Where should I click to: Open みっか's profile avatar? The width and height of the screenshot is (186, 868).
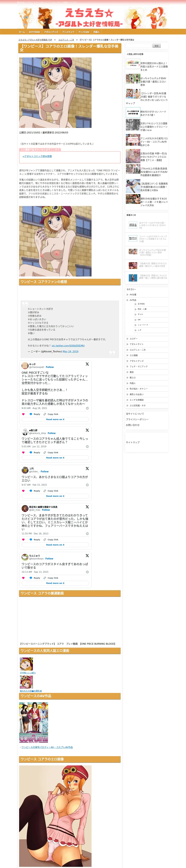pos(25,366)
